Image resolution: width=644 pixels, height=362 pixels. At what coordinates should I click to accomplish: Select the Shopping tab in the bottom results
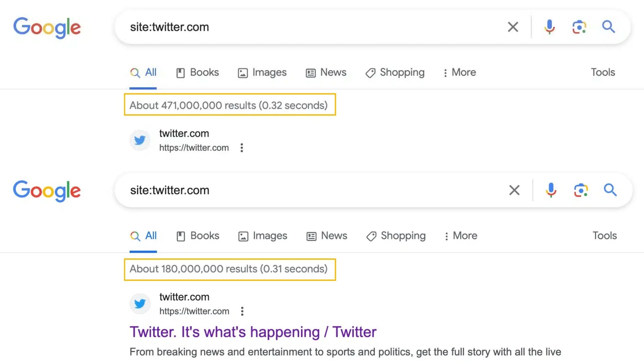pyautogui.click(x=396, y=236)
